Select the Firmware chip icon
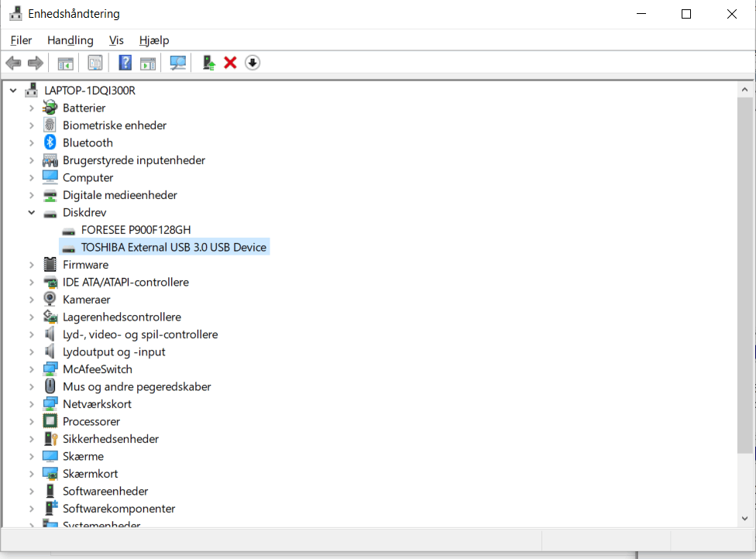The height and width of the screenshot is (559, 756). pos(50,264)
